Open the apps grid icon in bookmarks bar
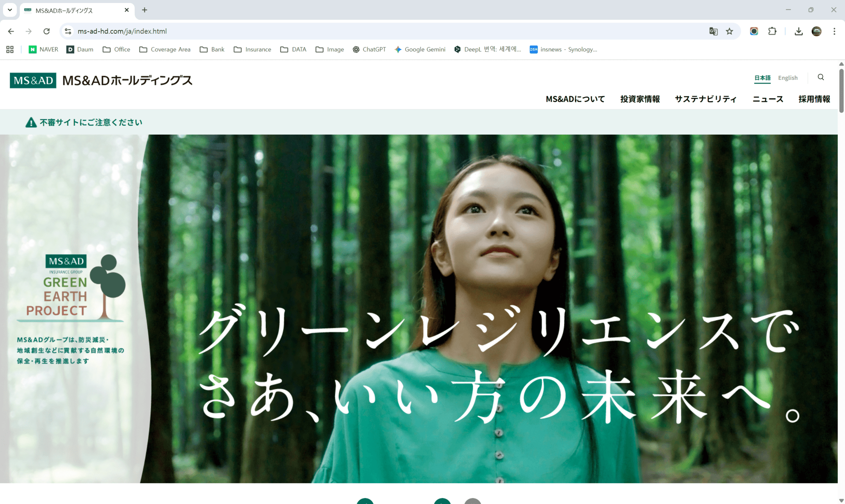This screenshot has height=504, width=845. click(x=10, y=49)
